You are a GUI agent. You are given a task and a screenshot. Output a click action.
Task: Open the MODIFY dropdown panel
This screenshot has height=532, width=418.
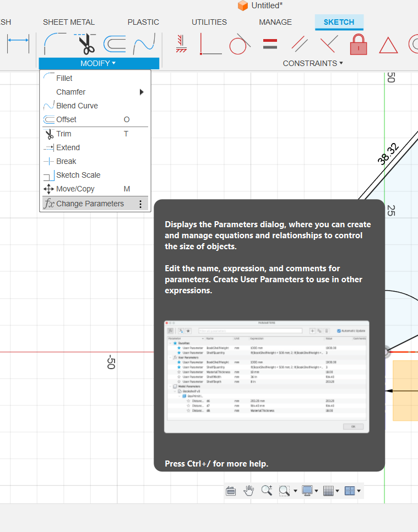(99, 63)
